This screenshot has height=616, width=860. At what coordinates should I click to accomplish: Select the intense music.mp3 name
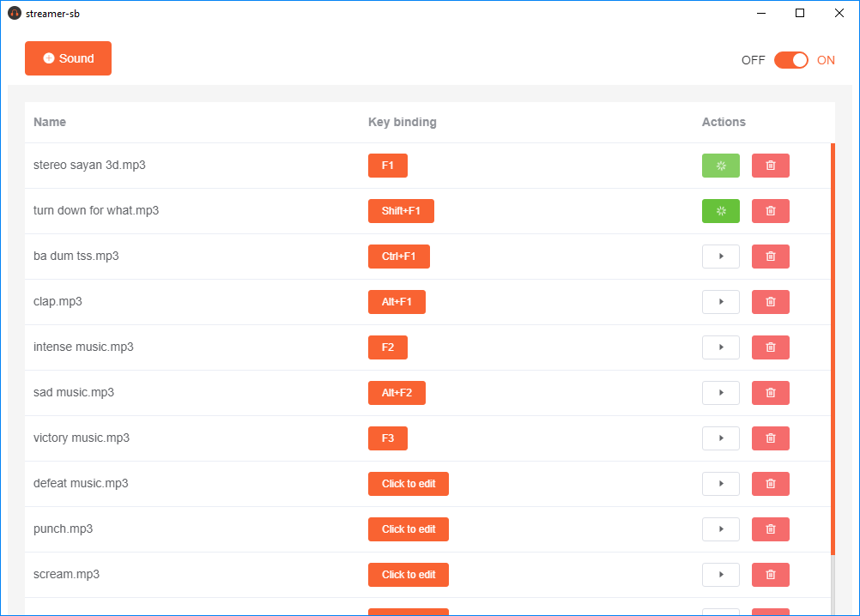[x=83, y=347]
